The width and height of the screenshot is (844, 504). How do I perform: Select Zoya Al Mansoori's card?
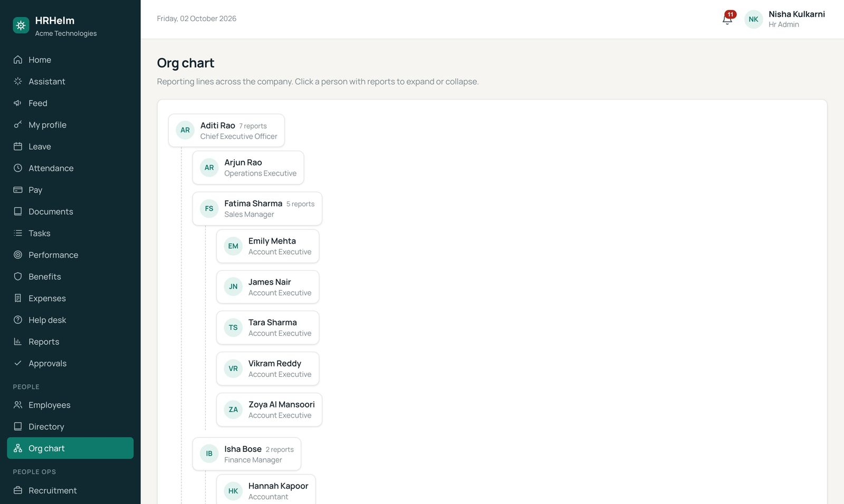click(269, 410)
